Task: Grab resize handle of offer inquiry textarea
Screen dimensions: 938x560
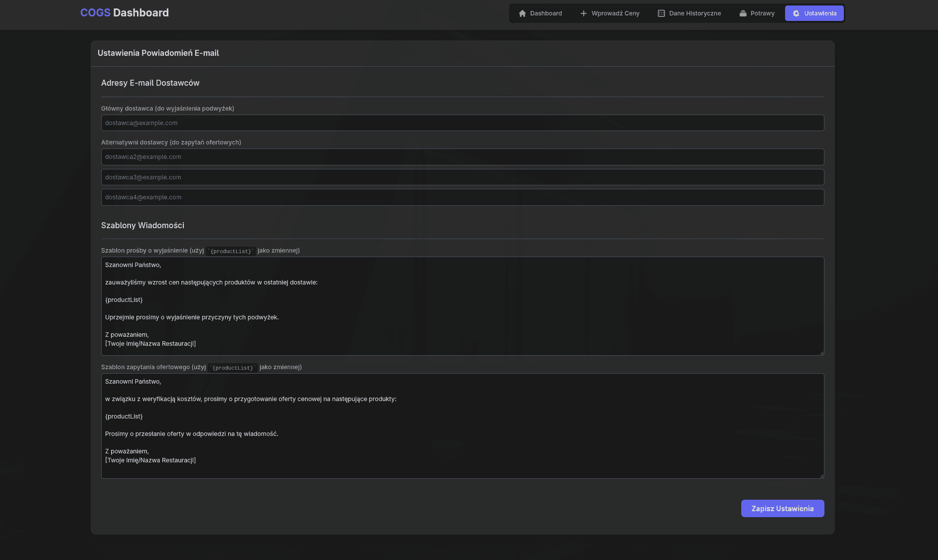Action: tap(821, 476)
